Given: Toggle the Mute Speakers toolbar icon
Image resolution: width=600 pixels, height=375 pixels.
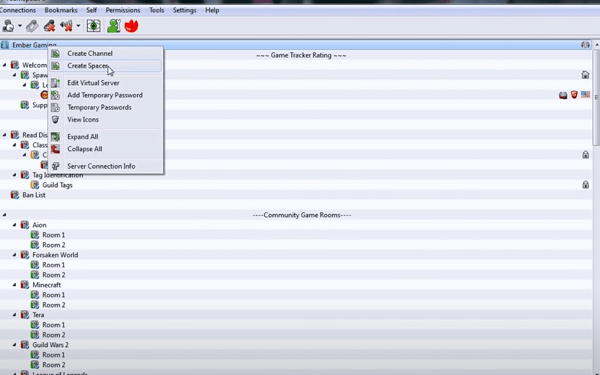Looking at the screenshot, I should [x=66, y=26].
